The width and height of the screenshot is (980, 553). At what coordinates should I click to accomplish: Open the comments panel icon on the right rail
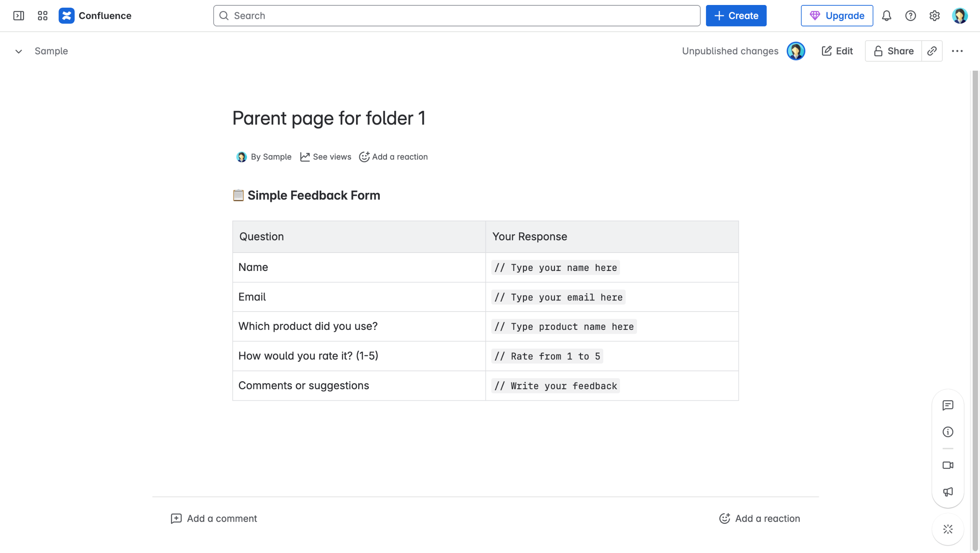(948, 405)
